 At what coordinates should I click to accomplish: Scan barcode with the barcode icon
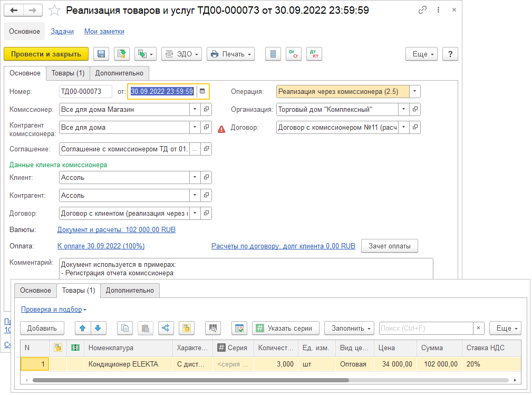[213, 328]
